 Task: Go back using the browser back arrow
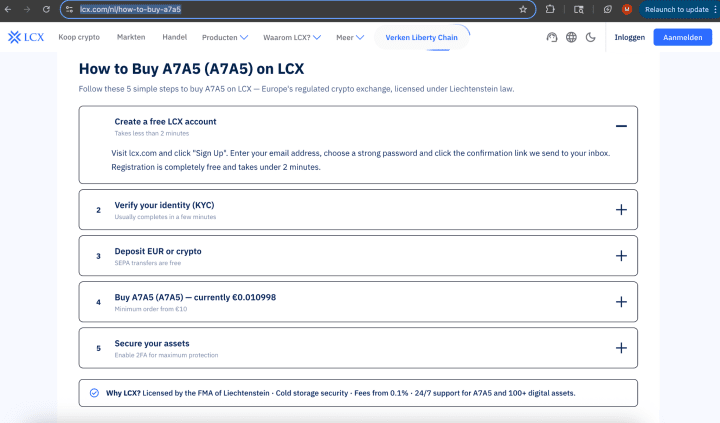(x=8, y=9)
